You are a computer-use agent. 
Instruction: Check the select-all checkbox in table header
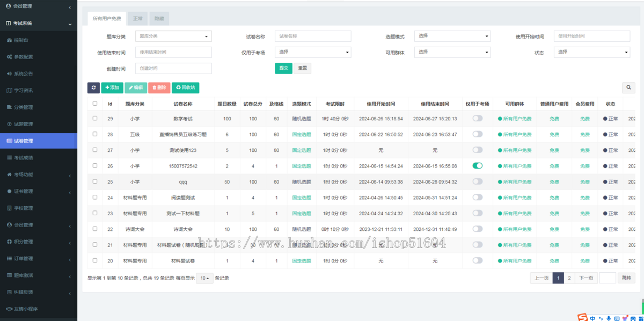pyautogui.click(x=95, y=104)
